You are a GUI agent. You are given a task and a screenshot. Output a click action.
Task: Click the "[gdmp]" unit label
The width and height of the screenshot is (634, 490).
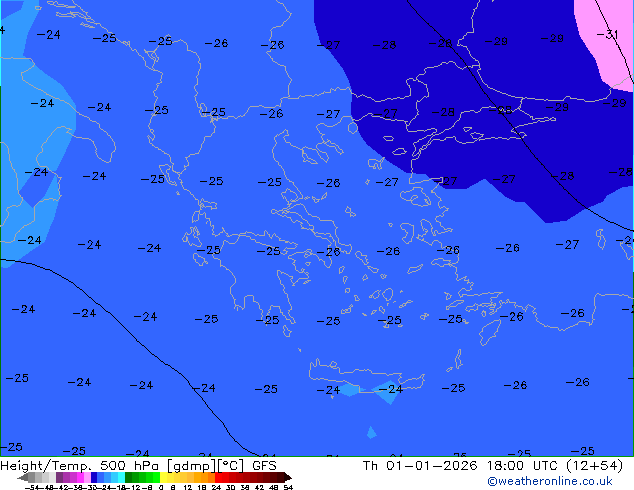[192, 466]
